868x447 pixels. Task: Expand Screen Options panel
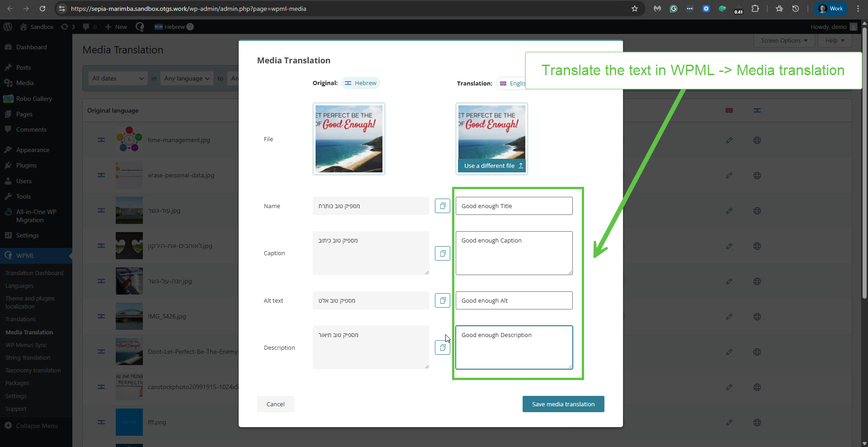coord(784,41)
